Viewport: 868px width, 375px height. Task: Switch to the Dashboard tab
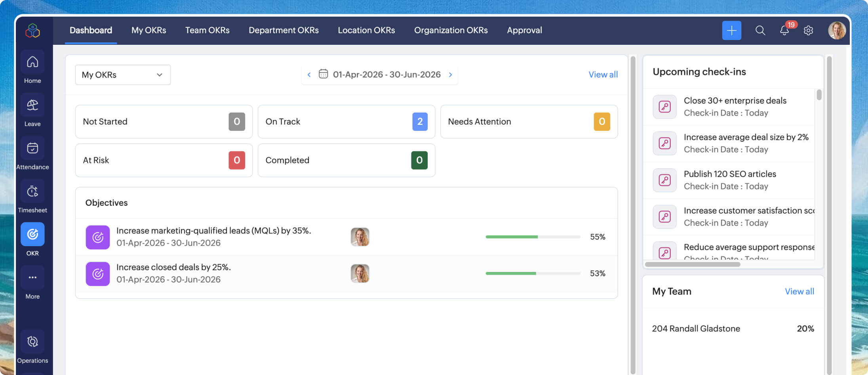(x=91, y=30)
